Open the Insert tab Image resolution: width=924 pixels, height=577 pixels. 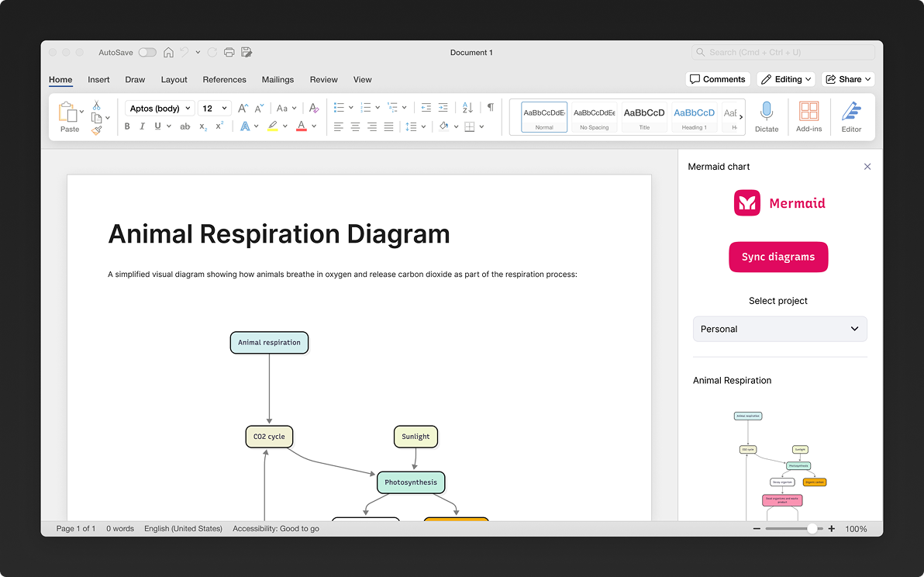[x=98, y=79]
